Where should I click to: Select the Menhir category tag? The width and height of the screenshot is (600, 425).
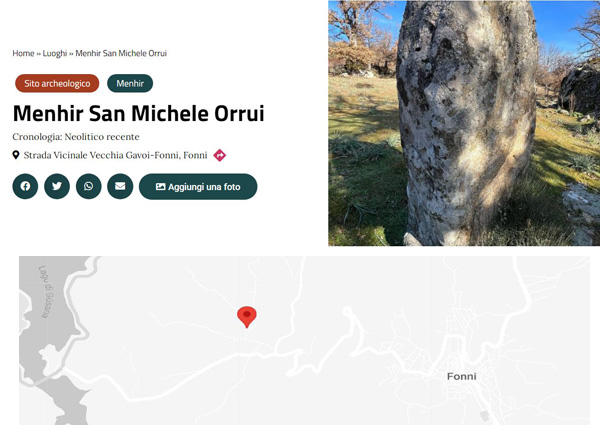tap(130, 83)
